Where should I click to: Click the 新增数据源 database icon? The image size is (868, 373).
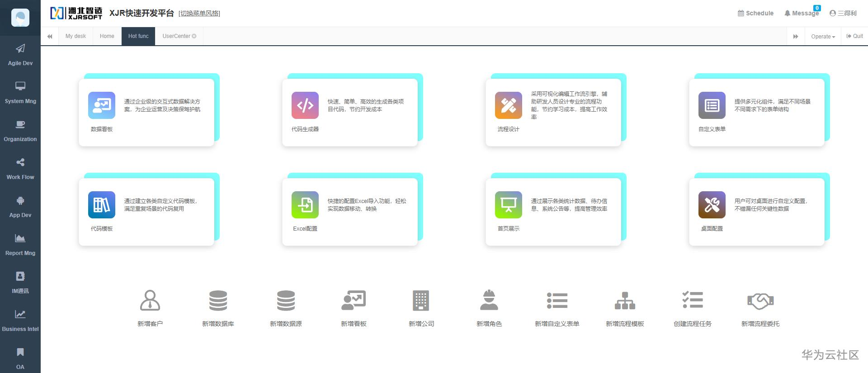286,301
